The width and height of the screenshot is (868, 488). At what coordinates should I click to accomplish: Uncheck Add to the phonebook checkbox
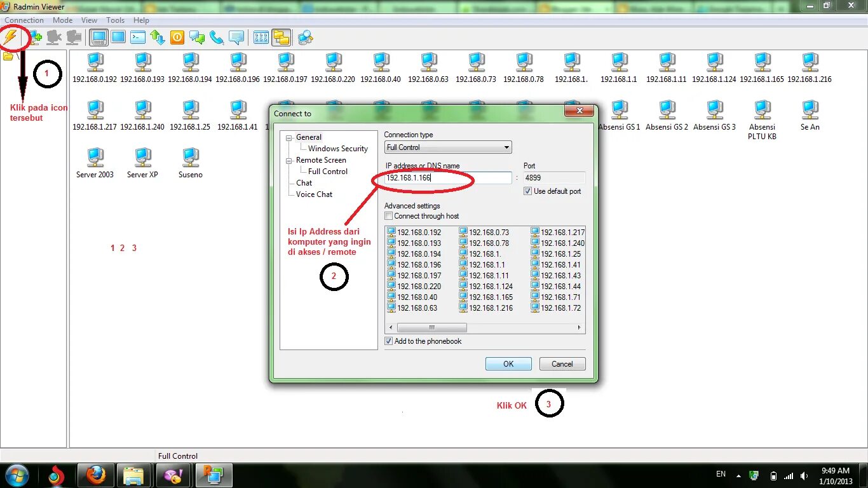coord(389,341)
